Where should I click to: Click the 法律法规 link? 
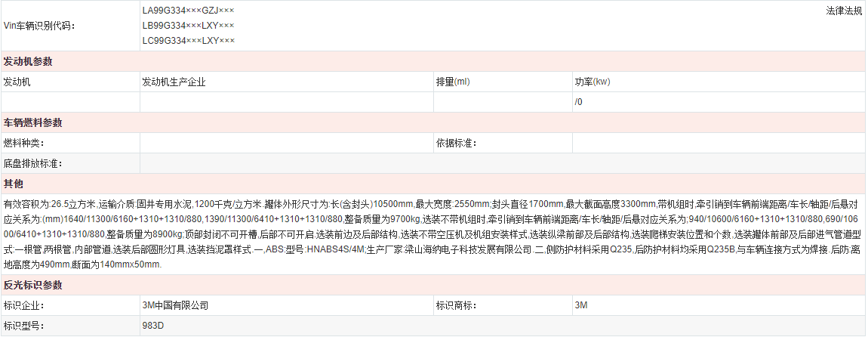pyautogui.click(x=844, y=11)
